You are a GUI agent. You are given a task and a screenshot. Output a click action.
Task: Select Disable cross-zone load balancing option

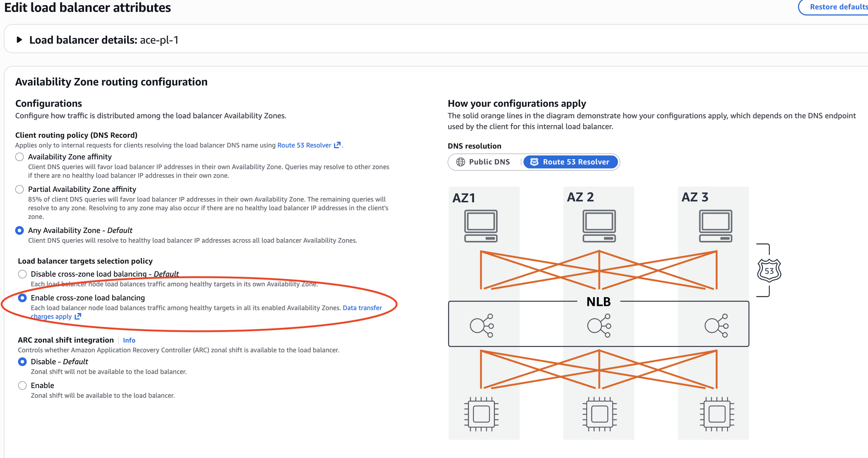click(x=22, y=274)
